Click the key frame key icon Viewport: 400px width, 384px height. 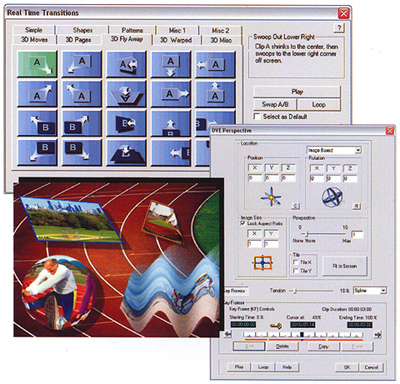[276, 325]
